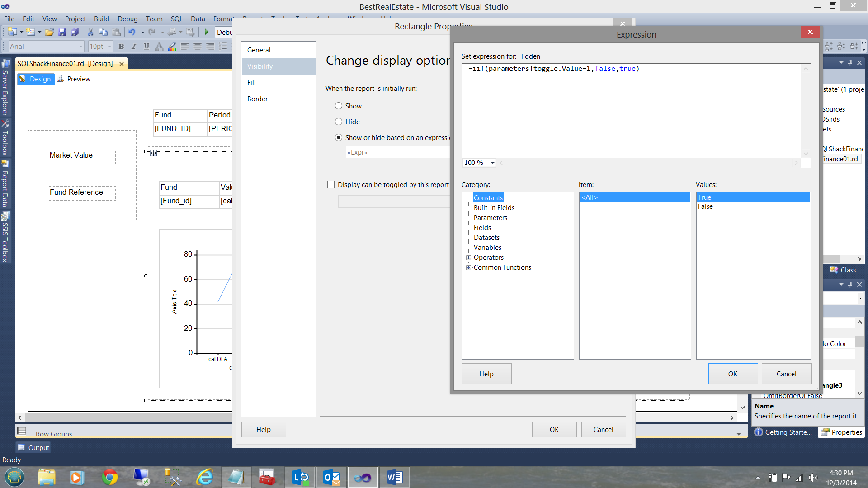Viewport: 868px width, 488px height.
Task: Select the Parameters category item
Action: coord(490,218)
